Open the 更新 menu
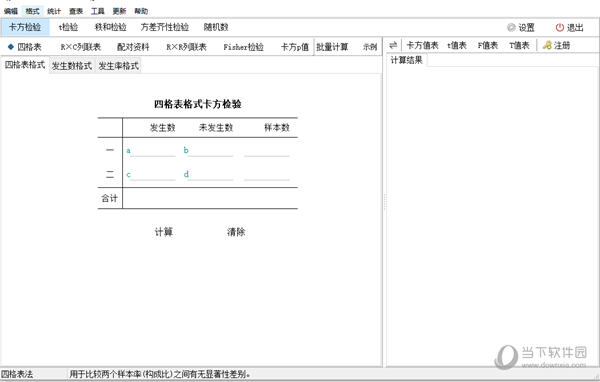Screen dimensions: 600x382 pos(119,11)
